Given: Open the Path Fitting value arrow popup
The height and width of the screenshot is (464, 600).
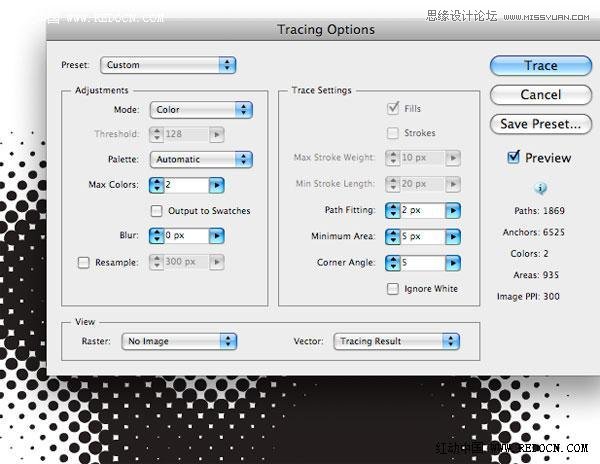Looking at the screenshot, I should (x=452, y=210).
